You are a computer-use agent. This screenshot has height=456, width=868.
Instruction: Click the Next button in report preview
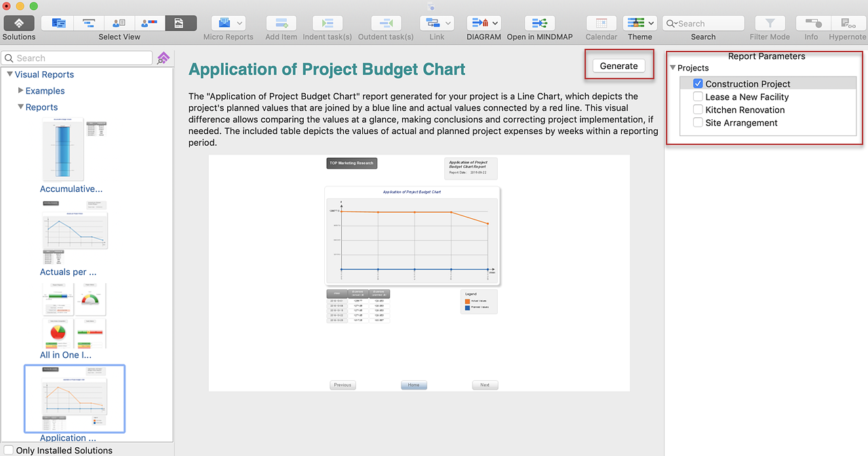(x=485, y=385)
